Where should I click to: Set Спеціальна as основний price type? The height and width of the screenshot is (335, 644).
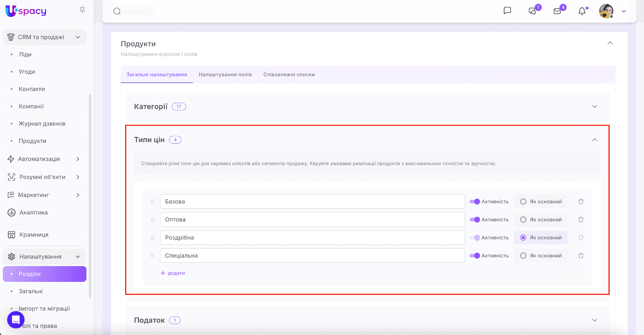point(523,256)
